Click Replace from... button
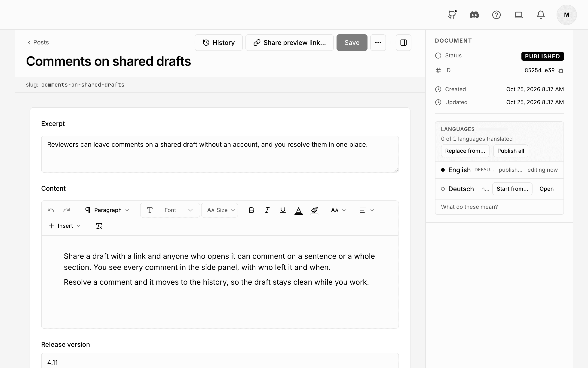 tap(465, 151)
